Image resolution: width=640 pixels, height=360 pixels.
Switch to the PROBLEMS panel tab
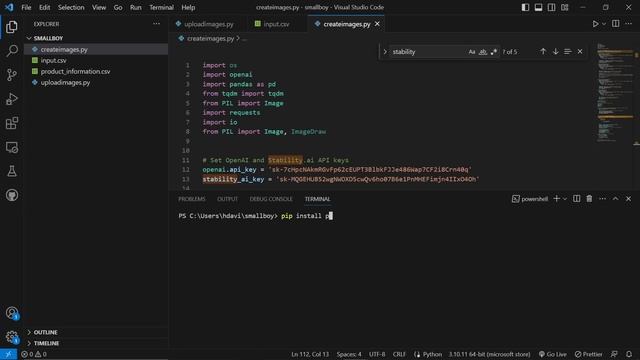(192, 199)
